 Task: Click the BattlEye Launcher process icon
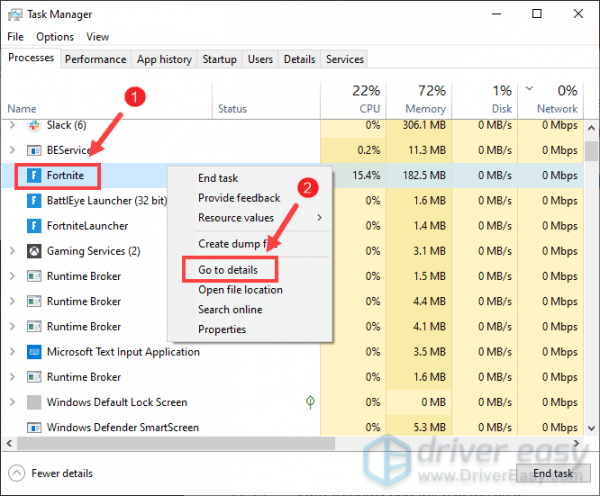click(32, 201)
